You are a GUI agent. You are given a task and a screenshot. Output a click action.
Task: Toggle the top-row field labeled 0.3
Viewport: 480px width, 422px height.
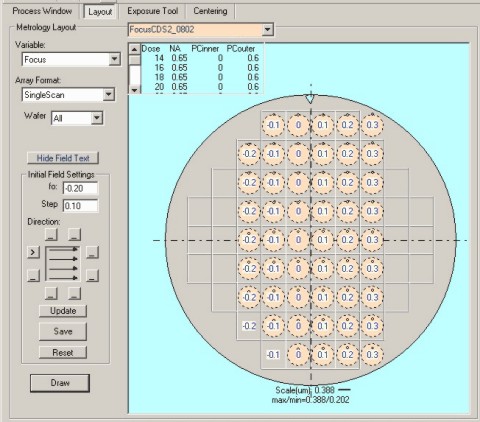372,125
